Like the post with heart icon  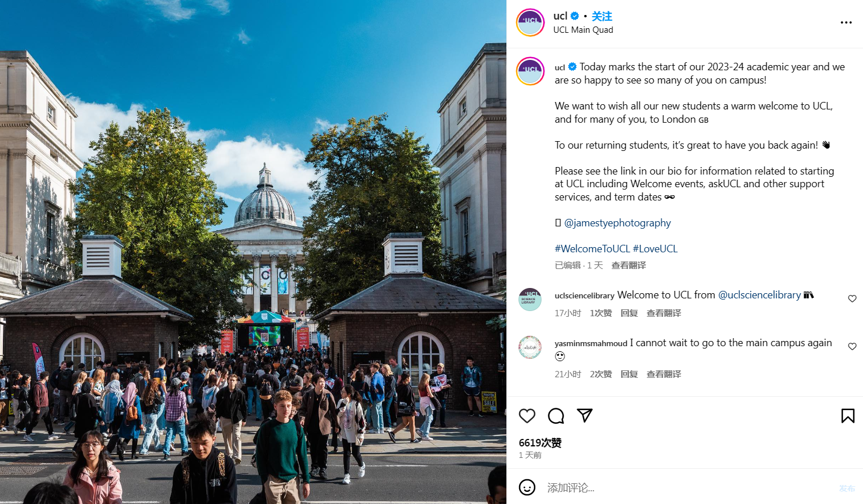(527, 416)
